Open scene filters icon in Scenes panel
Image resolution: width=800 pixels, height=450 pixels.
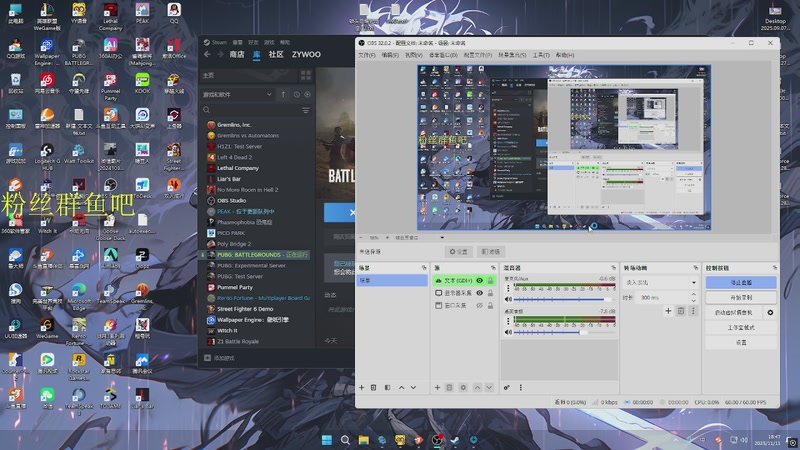(x=387, y=388)
